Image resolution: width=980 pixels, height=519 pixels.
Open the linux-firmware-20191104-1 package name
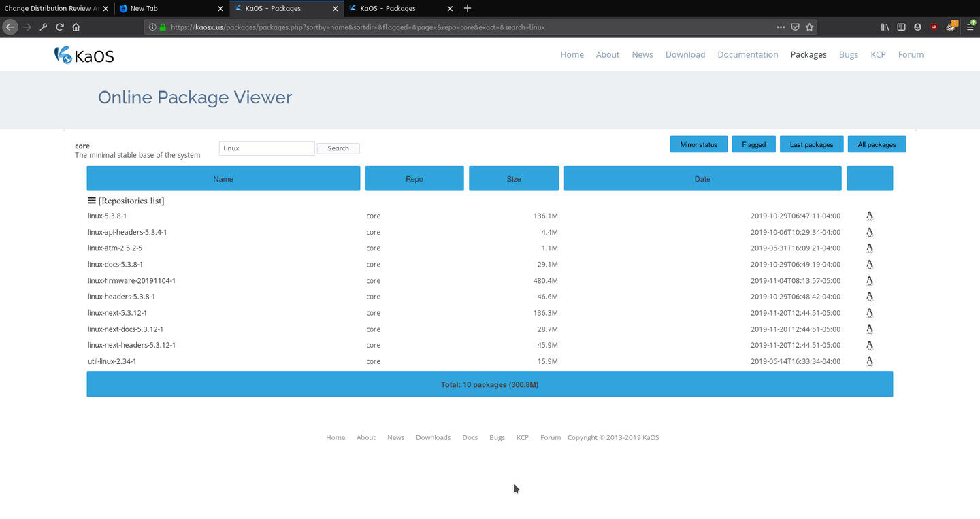coord(131,281)
